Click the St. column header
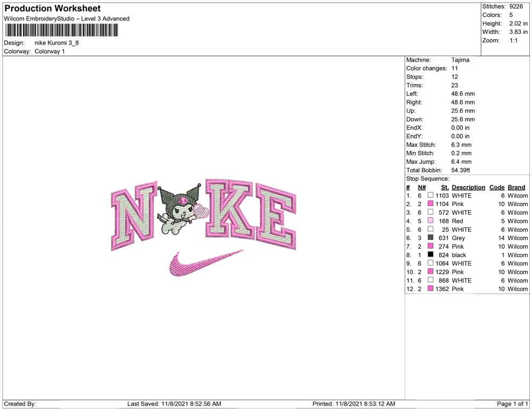 pos(445,187)
